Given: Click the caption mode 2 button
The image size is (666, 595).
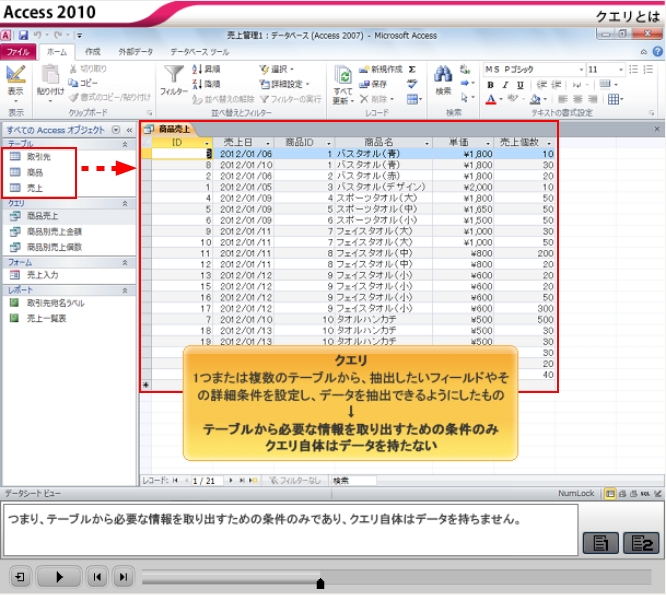Looking at the screenshot, I should pos(641,543).
